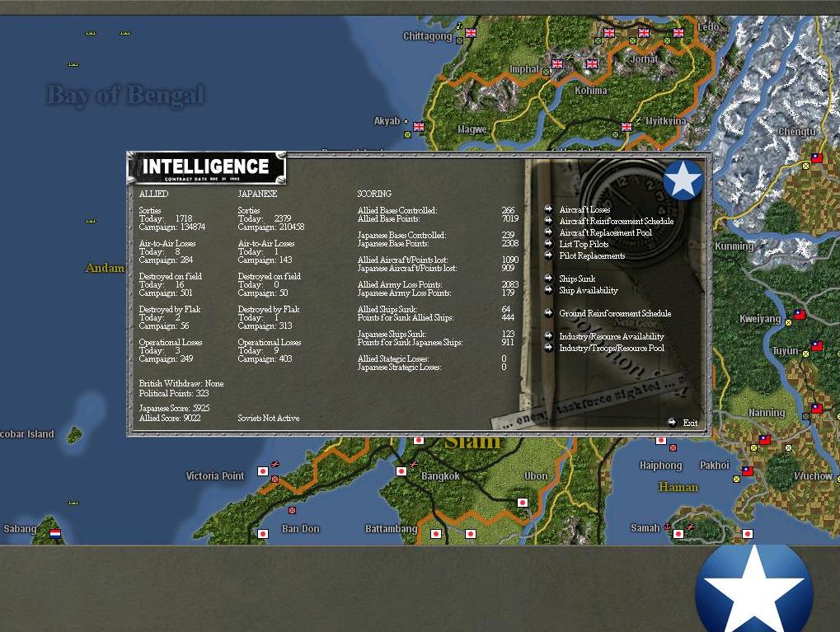Click the Japanese Ships Sunk row
Screen dimensions: 840x632
coord(436,334)
